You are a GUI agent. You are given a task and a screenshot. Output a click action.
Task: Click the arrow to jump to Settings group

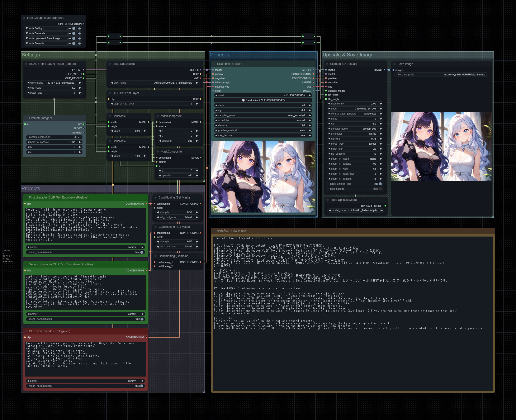pyautogui.click(x=79, y=28)
